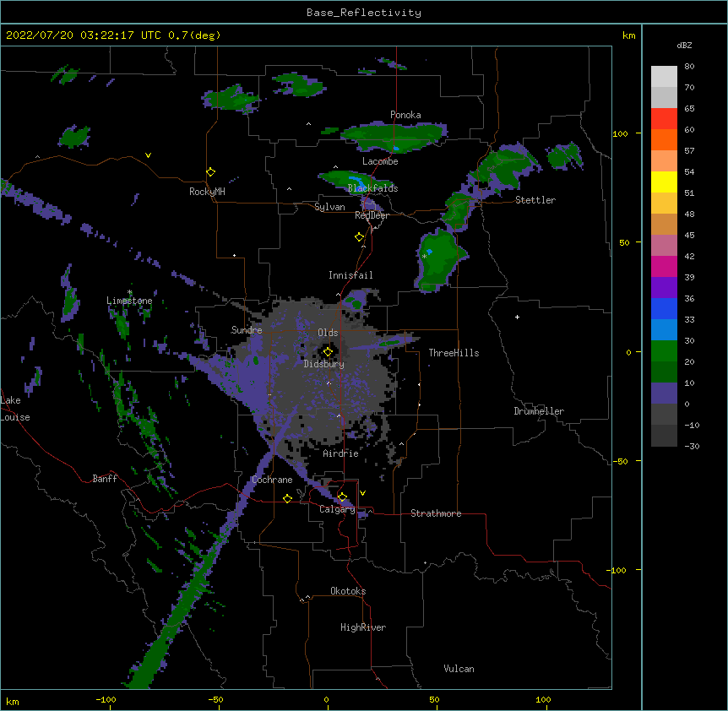
Task: Select the light gray 70-80 dBZ legend swatch
Action: click(x=664, y=77)
